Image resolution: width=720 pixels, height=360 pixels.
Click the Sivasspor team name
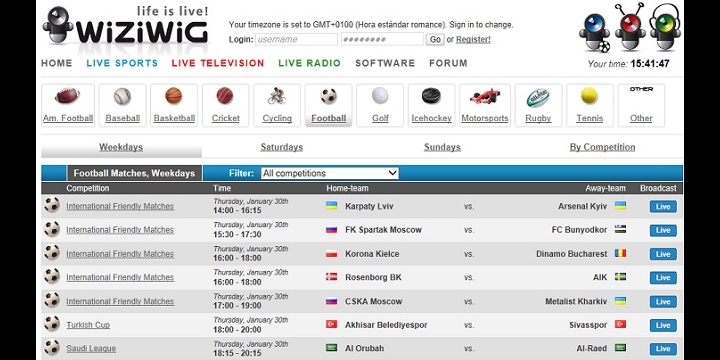pyautogui.click(x=588, y=325)
